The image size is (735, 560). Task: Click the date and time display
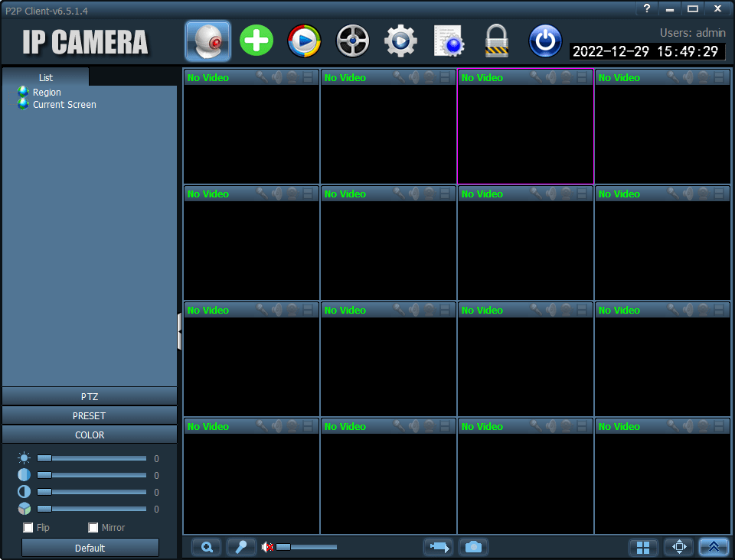click(x=646, y=51)
